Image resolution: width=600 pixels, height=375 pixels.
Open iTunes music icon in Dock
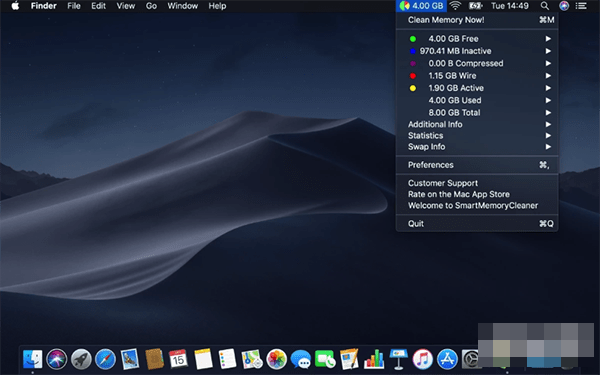tap(422, 359)
